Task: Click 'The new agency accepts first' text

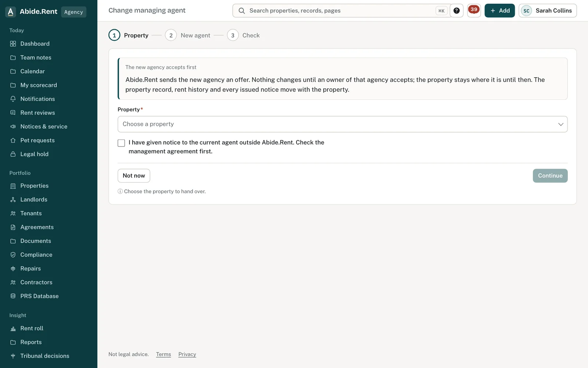Action: (161, 67)
